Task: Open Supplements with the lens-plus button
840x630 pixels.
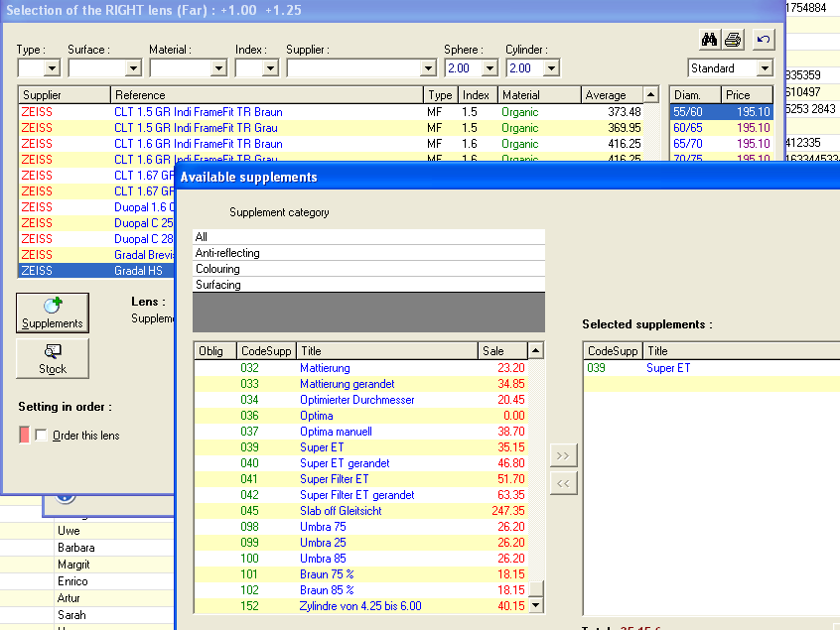Action: pyautogui.click(x=53, y=313)
